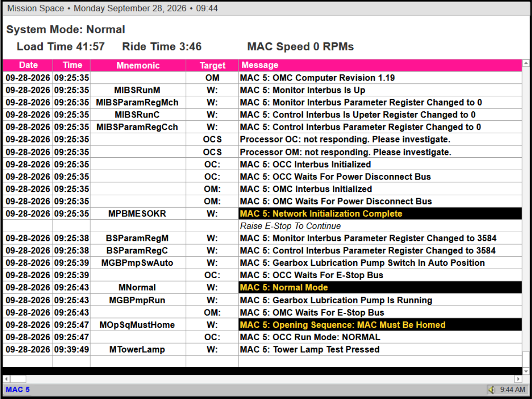The image size is (532, 399).
Task: Click the 'Load Time 41:57' readout
Action: tap(61, 46)
